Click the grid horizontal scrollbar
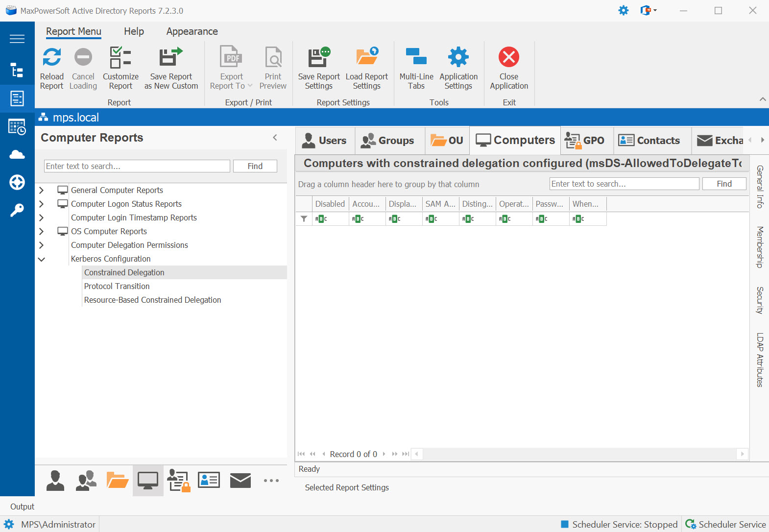 click(578, 454)
